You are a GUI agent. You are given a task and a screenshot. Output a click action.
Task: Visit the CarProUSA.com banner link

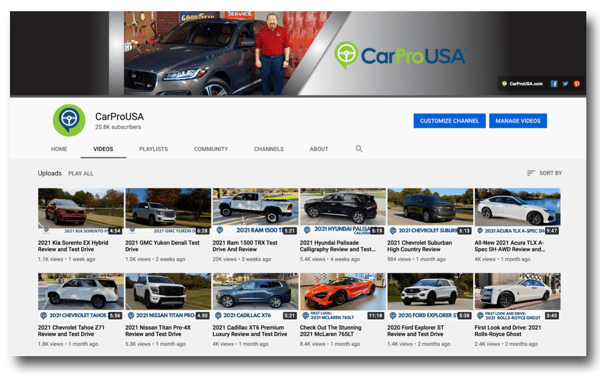click(522, 83)
